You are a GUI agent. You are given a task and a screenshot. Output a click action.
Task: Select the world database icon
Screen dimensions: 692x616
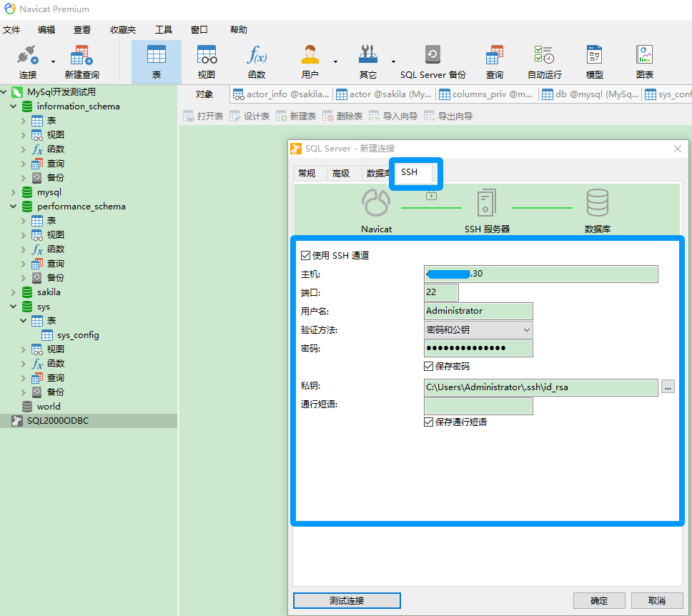coord(27,407)
